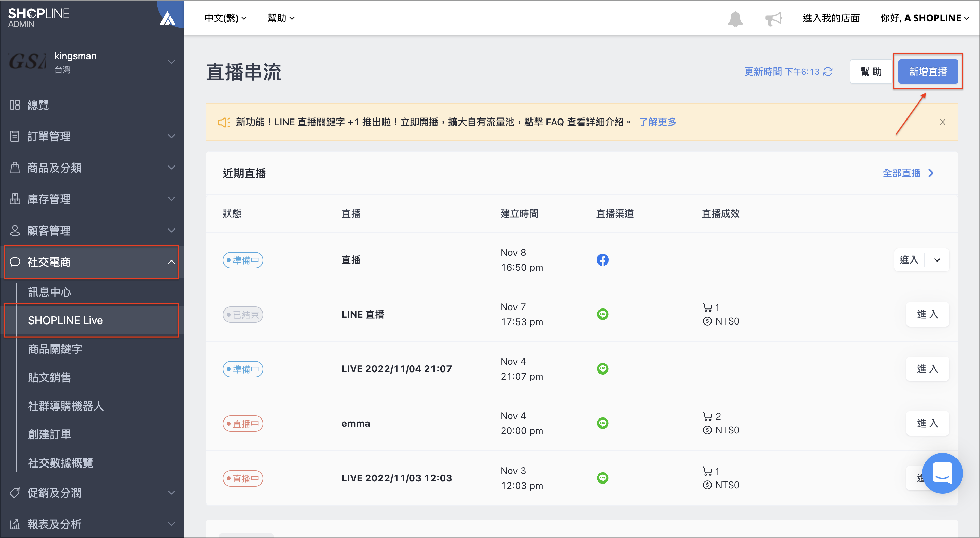The width and height of the screenshot is (980, 538).
Task: Click 進入我的店面 link
Action: [x=831, y=18]
